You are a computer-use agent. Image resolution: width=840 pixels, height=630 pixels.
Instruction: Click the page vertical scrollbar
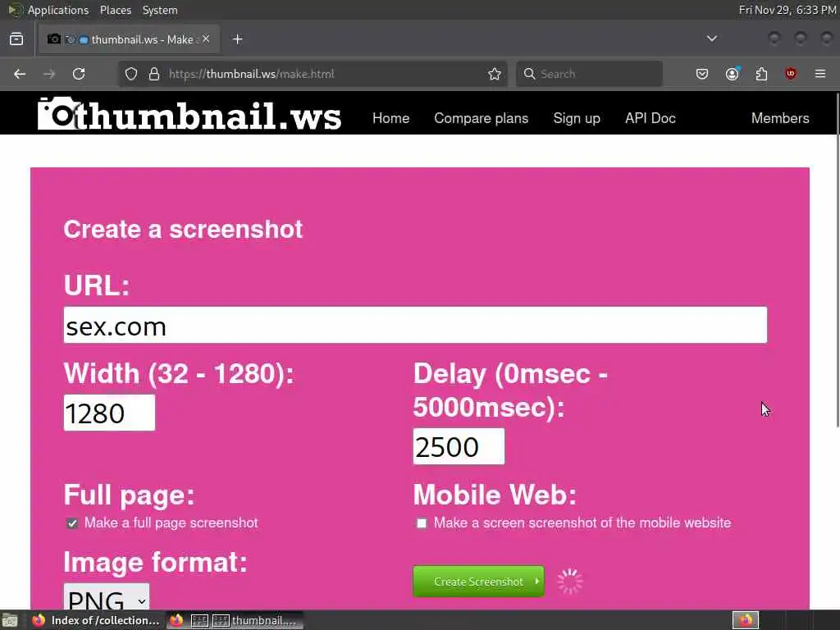(x=837, y=259)
